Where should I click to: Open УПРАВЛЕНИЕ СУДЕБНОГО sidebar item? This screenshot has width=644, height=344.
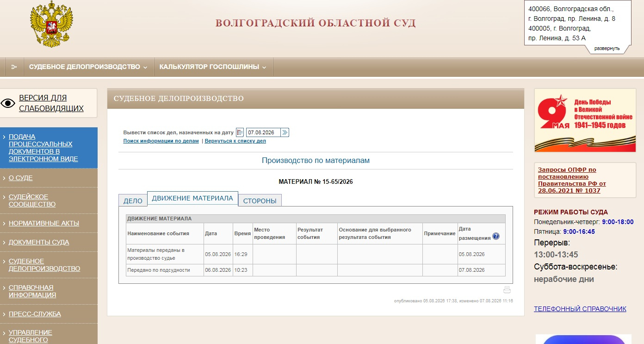click(x=31, y=336)
